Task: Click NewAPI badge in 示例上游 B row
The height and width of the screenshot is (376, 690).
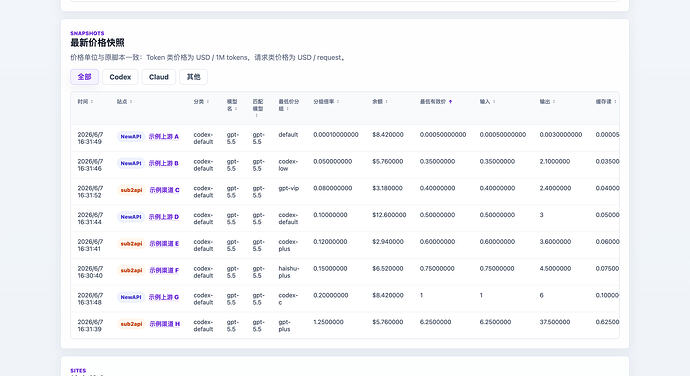Action: (x=131, y=163)
